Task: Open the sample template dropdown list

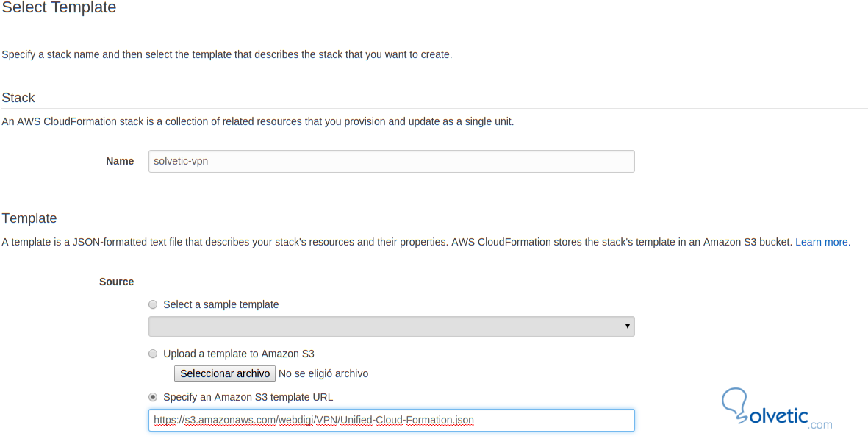Action: 391,326
